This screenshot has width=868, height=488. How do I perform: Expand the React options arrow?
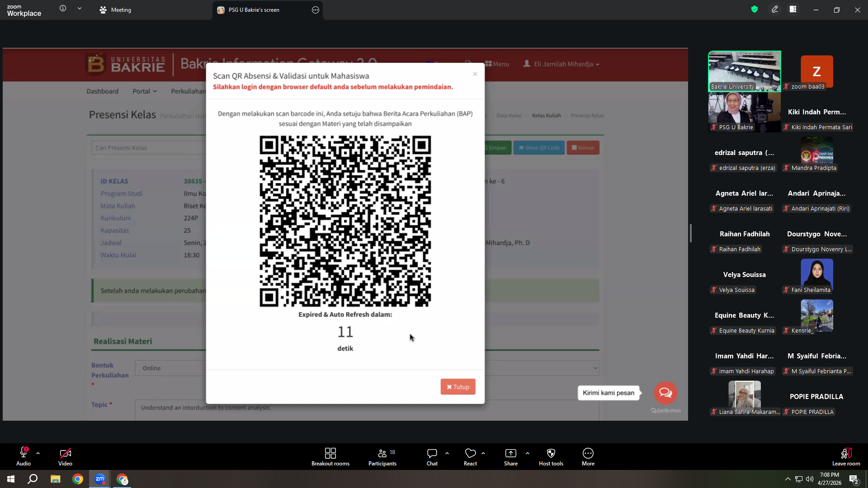point(483,453)
